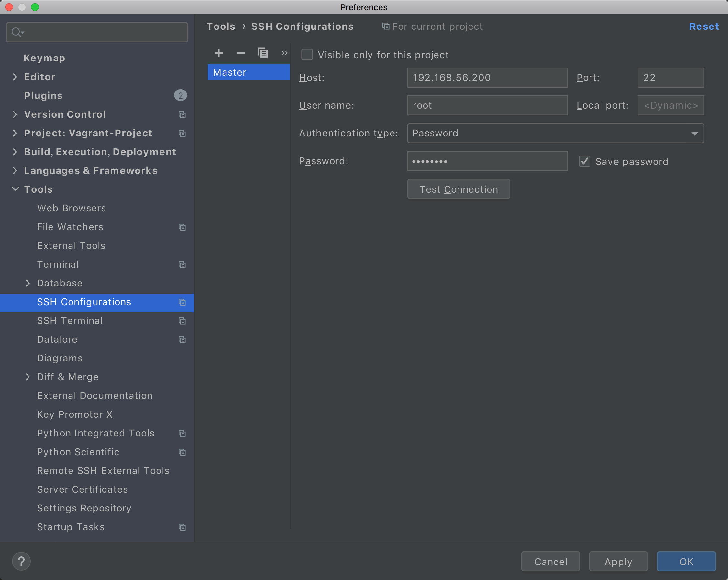Expand the Database subsection
Screen dimensions: 728x580
28,283
